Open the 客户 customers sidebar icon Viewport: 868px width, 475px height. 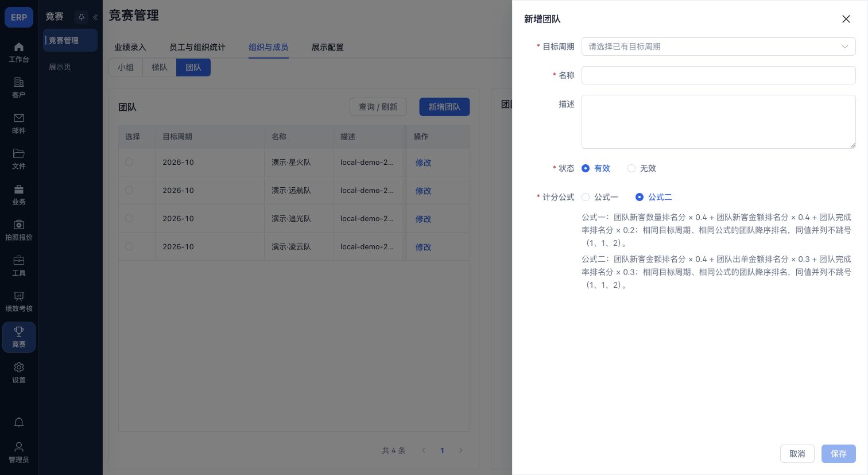click(19, 88)
